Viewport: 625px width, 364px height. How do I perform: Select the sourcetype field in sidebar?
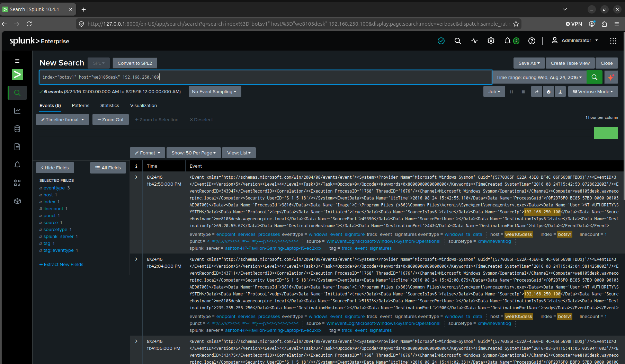[55, 229]
